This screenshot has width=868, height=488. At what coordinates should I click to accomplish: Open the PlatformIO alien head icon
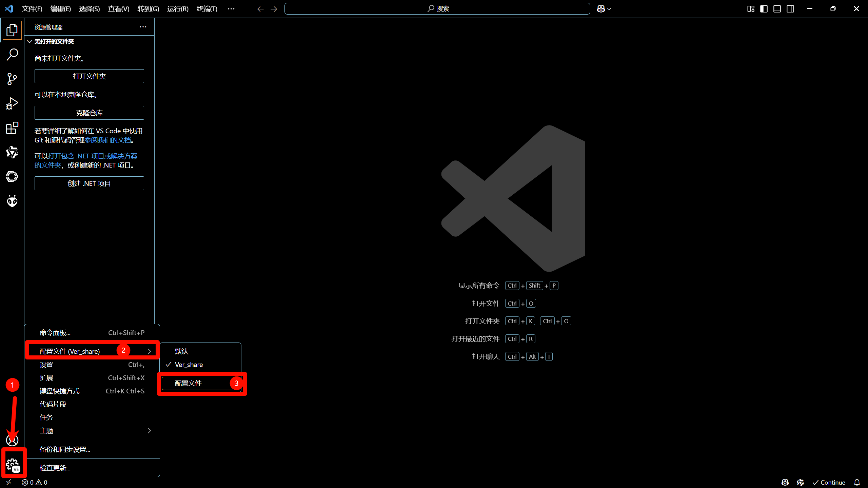[12, 201]
